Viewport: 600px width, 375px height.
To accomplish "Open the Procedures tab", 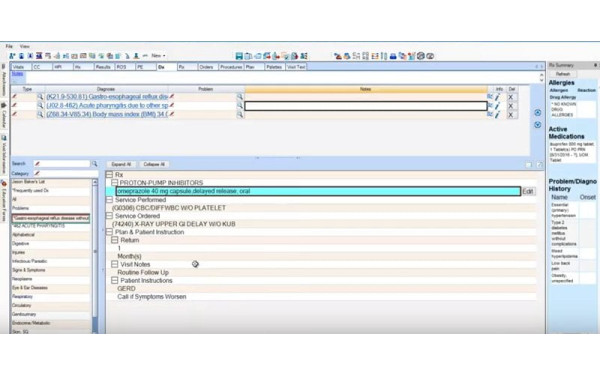I will (231, 67).
